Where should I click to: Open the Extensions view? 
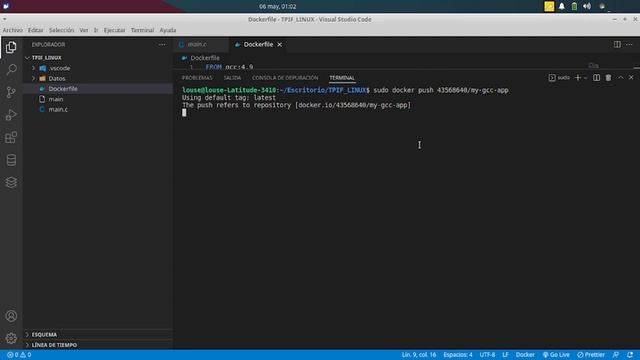[x=11, y=137]
